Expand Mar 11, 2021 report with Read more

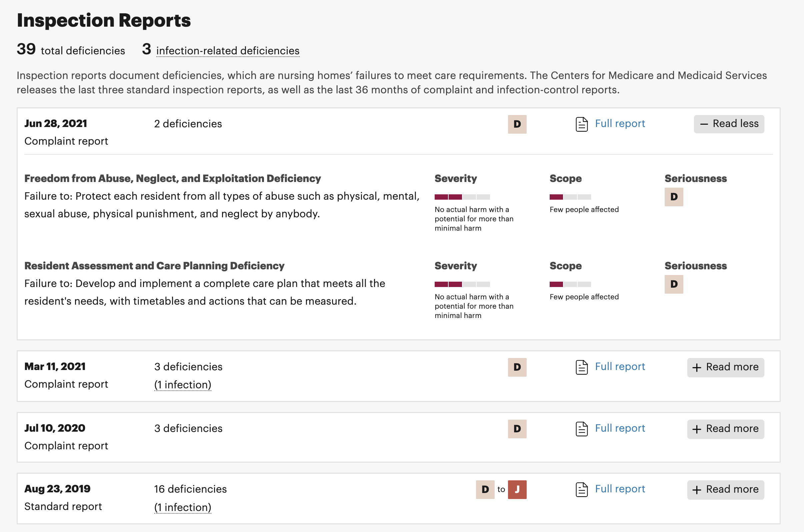725,367
